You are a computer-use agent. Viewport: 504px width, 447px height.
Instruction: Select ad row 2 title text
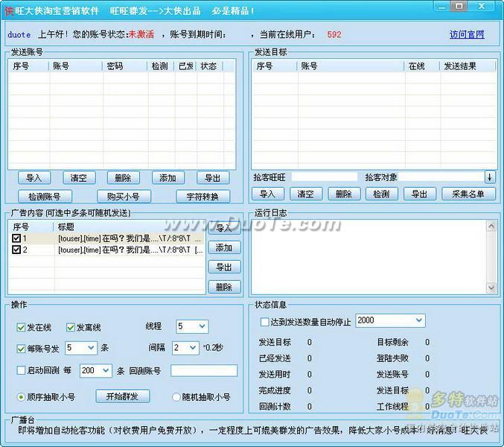tap(130, 250)
